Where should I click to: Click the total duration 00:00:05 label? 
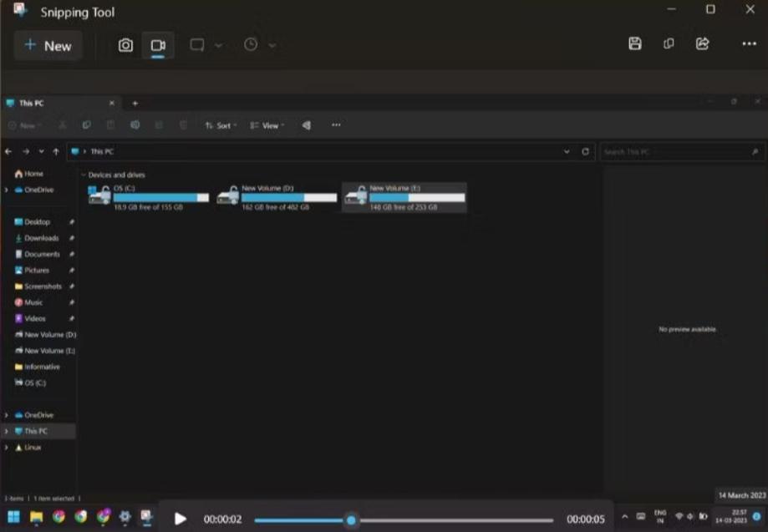click(x=585, y=519)
